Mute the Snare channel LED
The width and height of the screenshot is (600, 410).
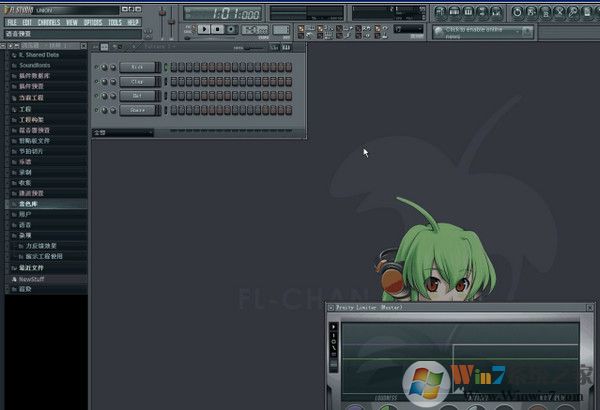click(96, 110)
